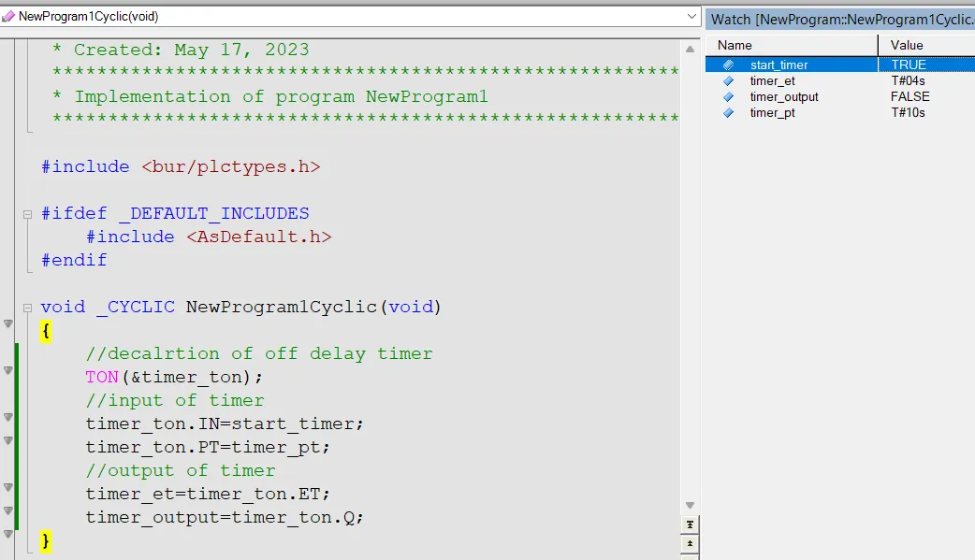Click the Implementation of program NewProgram1 comment
The image size is (975, 560).
[x=270, y=97]
